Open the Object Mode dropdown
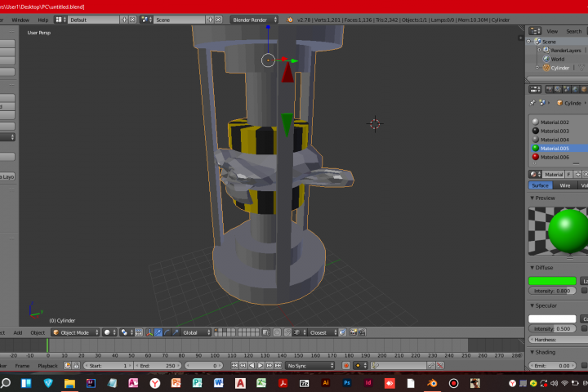 (75, 332)
